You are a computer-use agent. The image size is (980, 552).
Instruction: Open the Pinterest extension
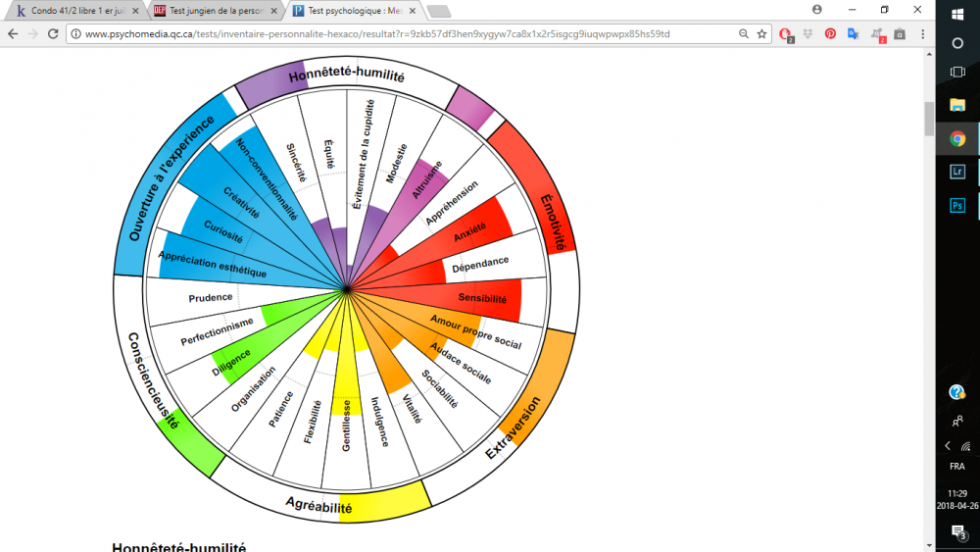click(830, 33)
